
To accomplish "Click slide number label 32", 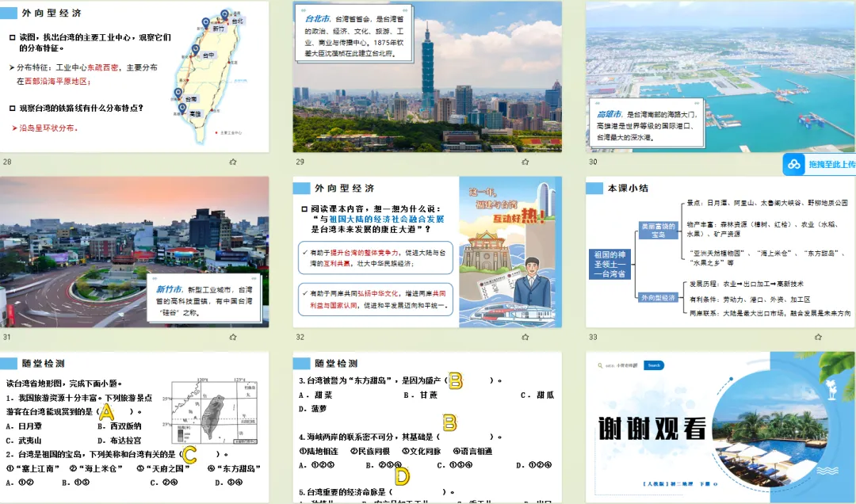I will [x=300, y=337].
